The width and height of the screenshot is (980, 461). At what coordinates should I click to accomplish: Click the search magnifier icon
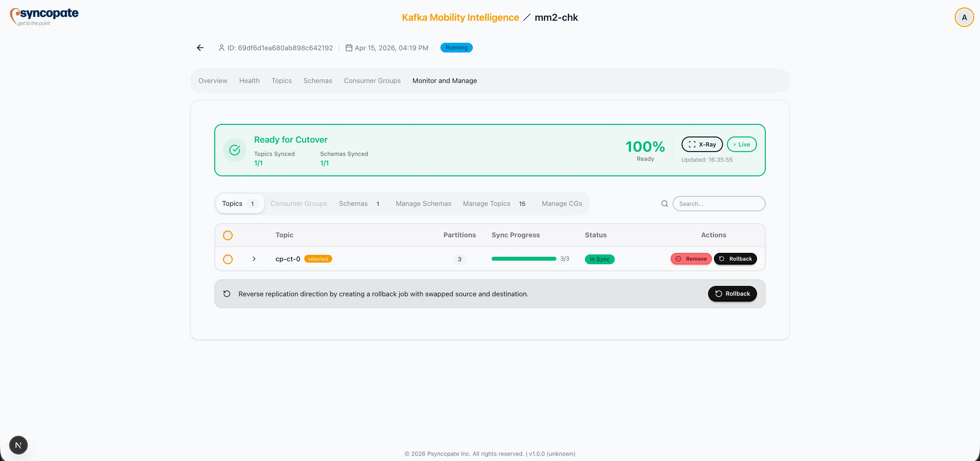(x=664, y=204)
